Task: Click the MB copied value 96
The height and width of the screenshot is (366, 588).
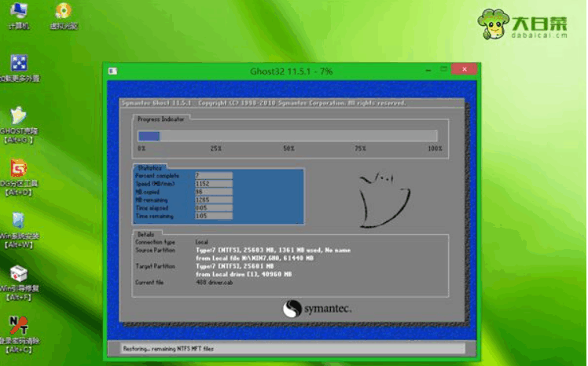Action: point(213,192)
